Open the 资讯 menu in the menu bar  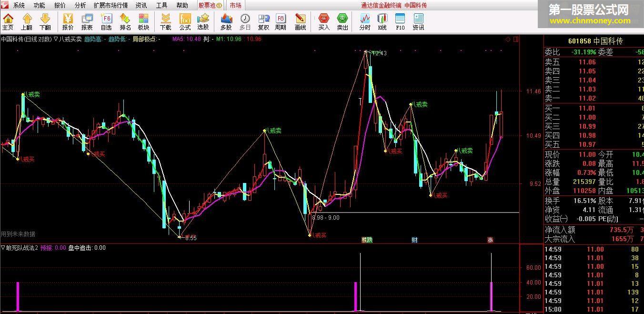(x=141, y=5)
